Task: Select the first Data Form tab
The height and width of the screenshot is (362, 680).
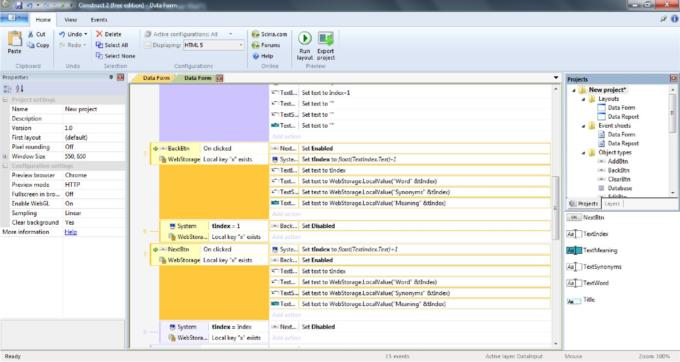Action: (156, 78)
